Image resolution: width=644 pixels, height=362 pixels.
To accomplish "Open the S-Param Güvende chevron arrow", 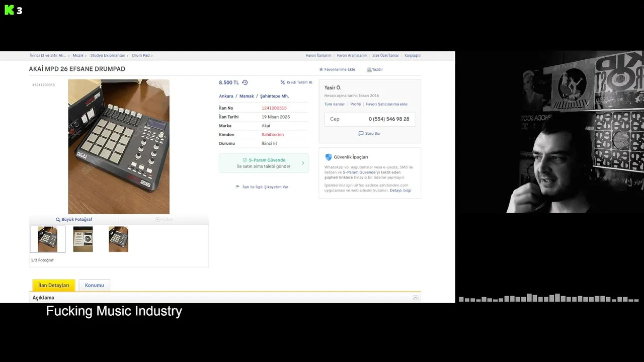I will point(303,163).
